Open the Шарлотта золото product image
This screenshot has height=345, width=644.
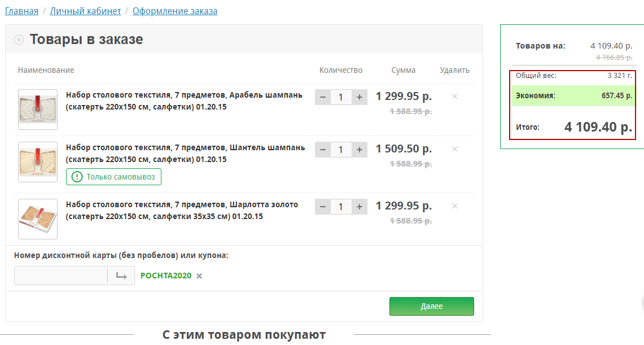38,219
